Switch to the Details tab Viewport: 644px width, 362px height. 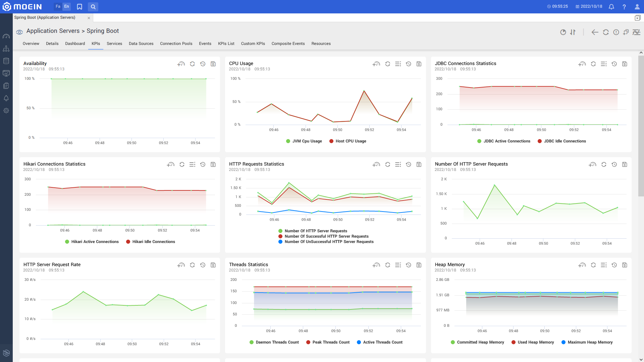pyautogui.click(x=52, y=44)
